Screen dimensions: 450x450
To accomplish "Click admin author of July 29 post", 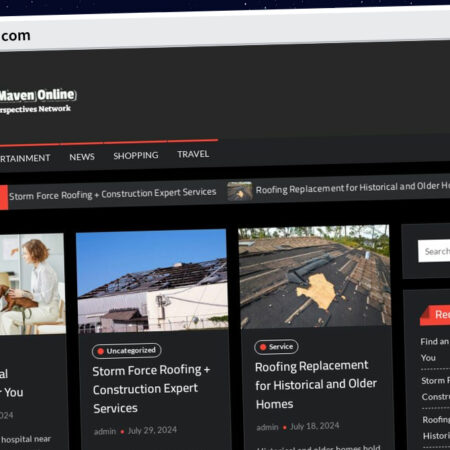I will (105, 431).
